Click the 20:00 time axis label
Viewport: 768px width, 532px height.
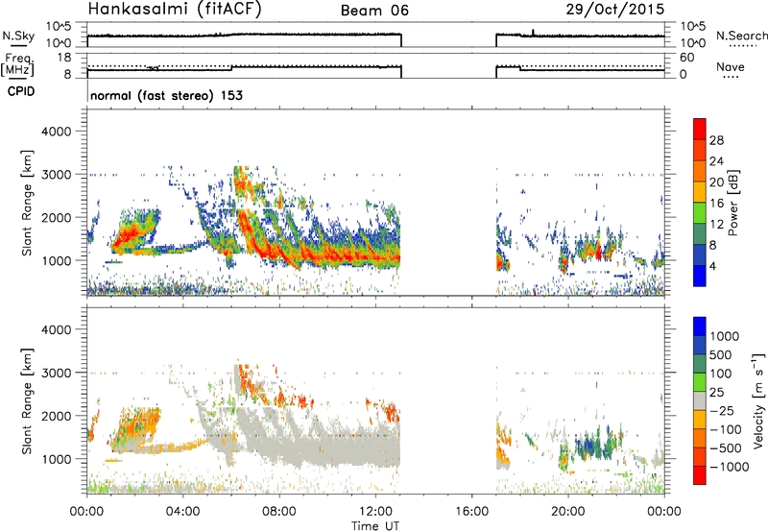point(568,512)
